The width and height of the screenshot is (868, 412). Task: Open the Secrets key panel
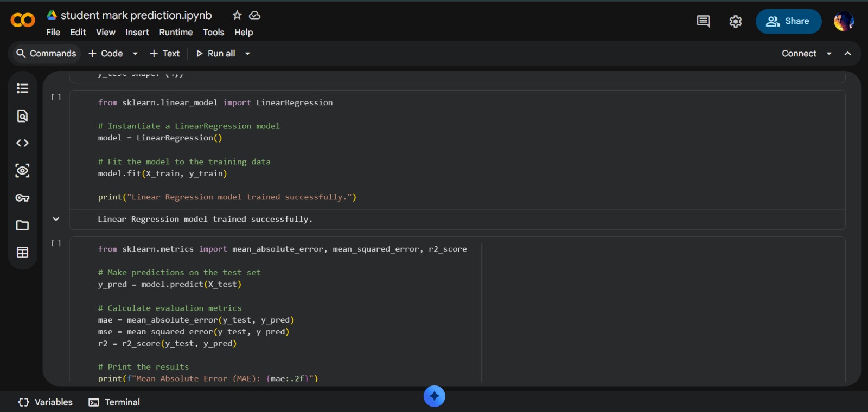pos(22,198)
